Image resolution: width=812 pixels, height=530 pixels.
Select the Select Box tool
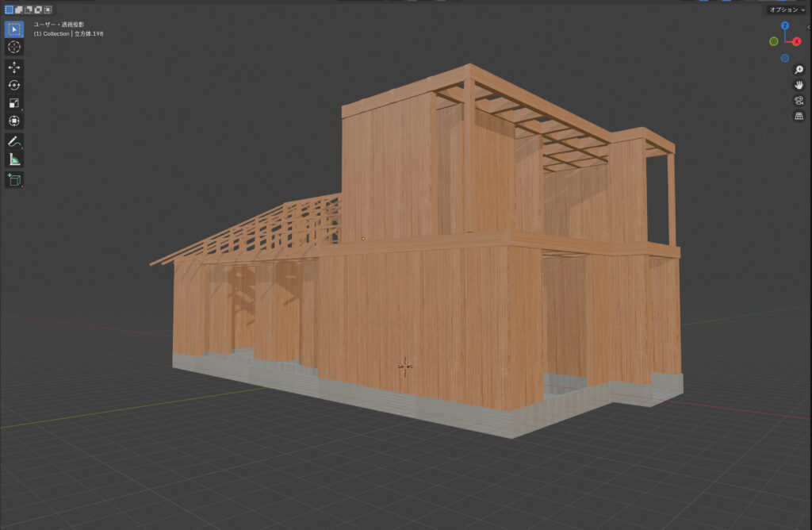14,29
